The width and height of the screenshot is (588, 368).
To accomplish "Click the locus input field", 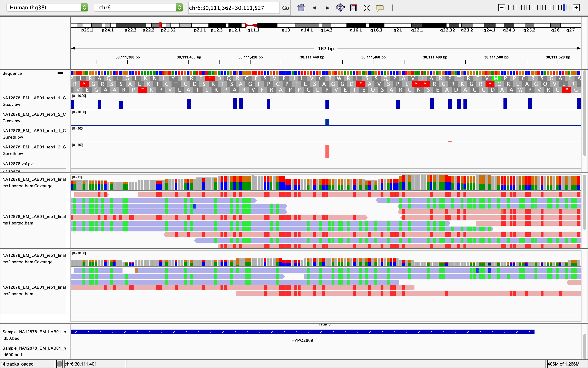I will tap(234, 8).
